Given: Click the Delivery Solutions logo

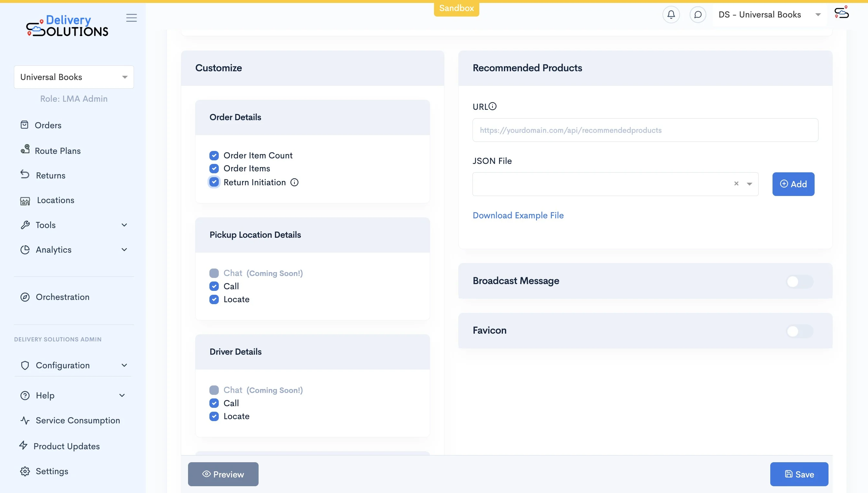Looking at the screenshot, I should (67, 25).
